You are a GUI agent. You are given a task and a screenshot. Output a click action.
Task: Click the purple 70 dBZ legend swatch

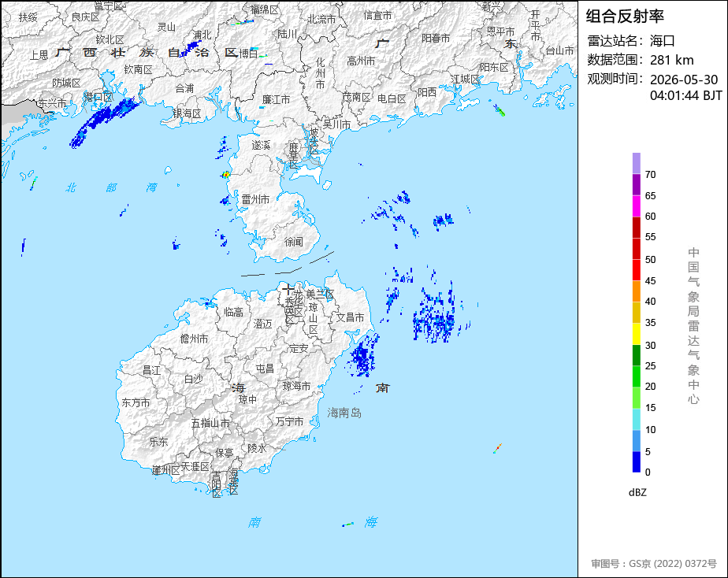pyautogui.click(x=636, y=163)
